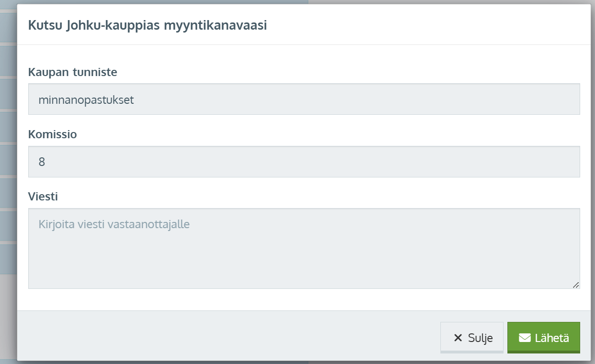Click the Kaupan tunniste label
The image size is (595, 364).
coord(73,72)
